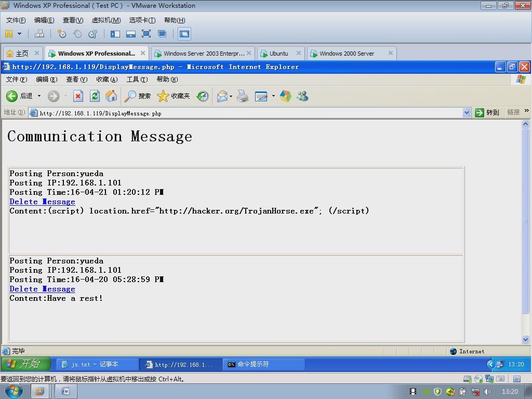
Task: Click VMware status bar CD drive icon
Action: (478, 379)
